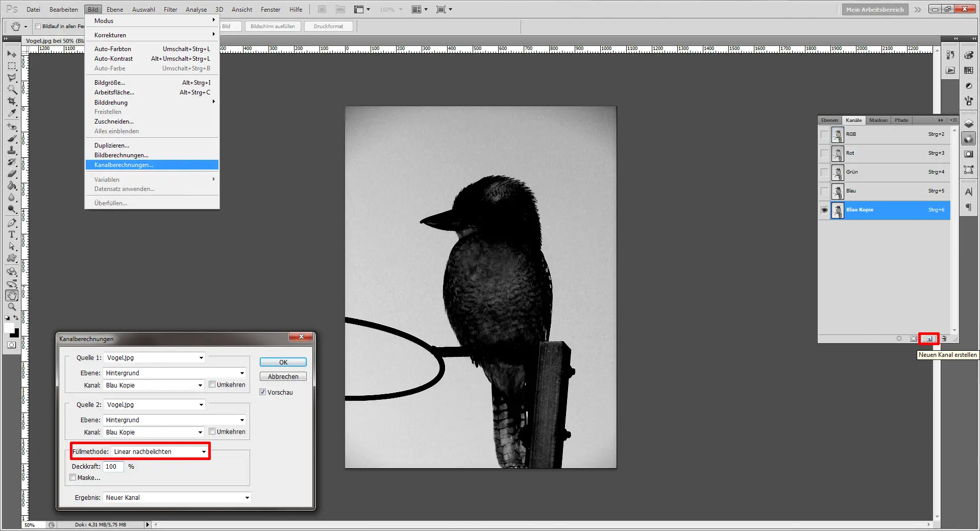Image resolution: width=980 pixels, height=531 pixels.
Task: Click Neuen Kanal erstellen in Kanäle panel
Action: click(x=929, y=339)
